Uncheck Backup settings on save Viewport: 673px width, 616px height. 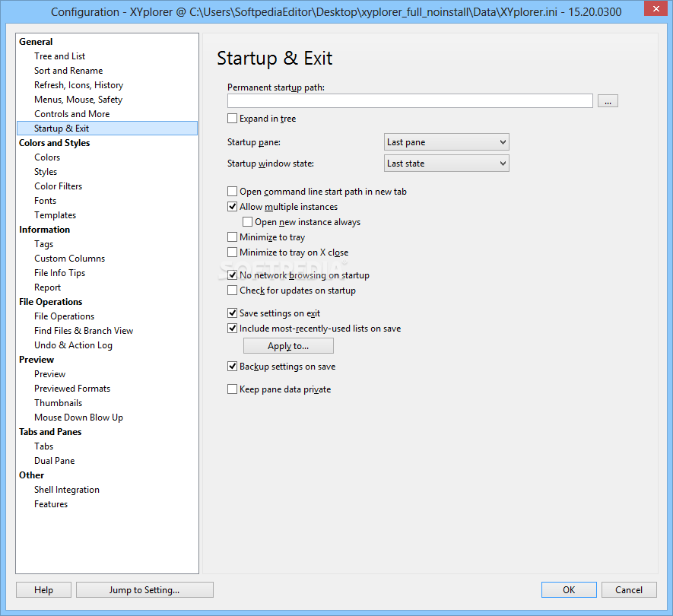(x=232, y=367)
